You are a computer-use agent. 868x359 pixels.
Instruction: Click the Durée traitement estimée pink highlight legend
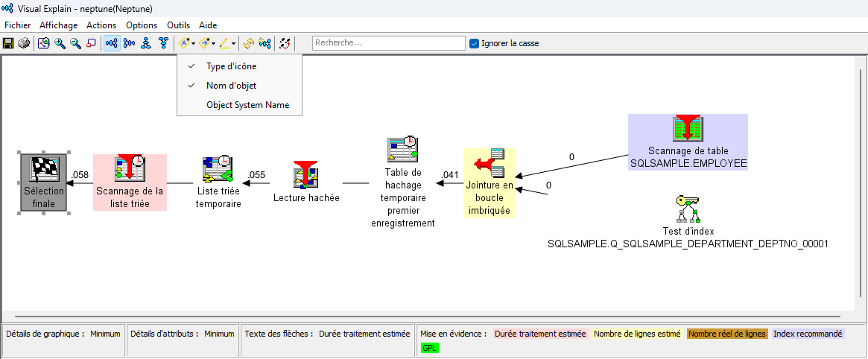click(x=540, y=334)
